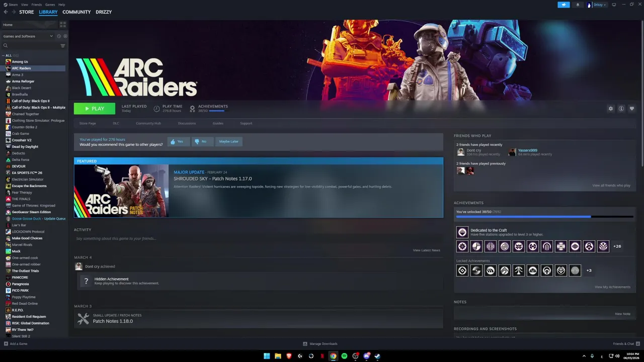Screen dimensions: 644x362
Task: Go back with the back arrow
Action: [6, 12]
